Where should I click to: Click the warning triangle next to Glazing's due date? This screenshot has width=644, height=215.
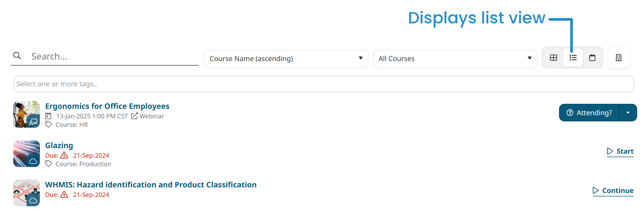pyautogui.click(x=64, y=155)
